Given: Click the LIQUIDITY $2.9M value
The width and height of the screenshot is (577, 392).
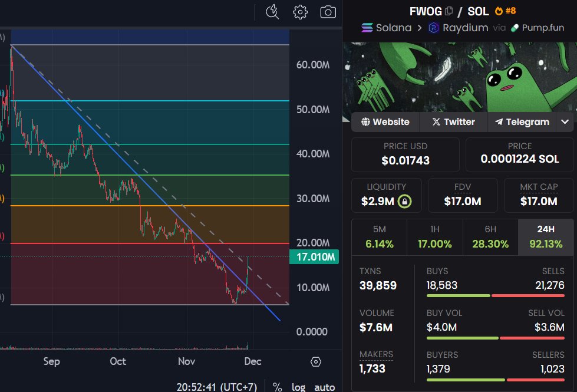Looking at the screenshot, I should click(378, 202).
